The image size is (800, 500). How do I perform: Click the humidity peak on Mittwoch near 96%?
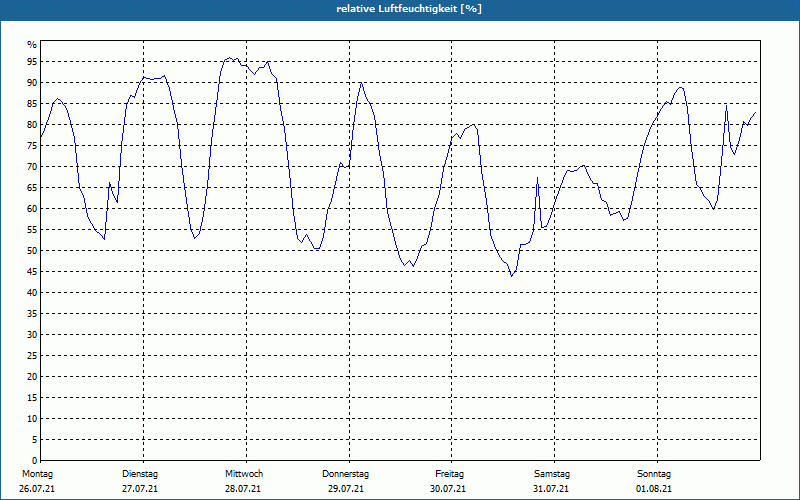230,58
